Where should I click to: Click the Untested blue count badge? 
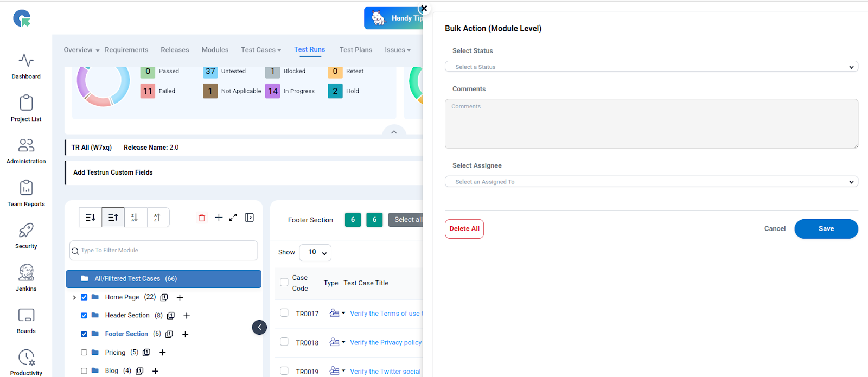tap(210, 71)
